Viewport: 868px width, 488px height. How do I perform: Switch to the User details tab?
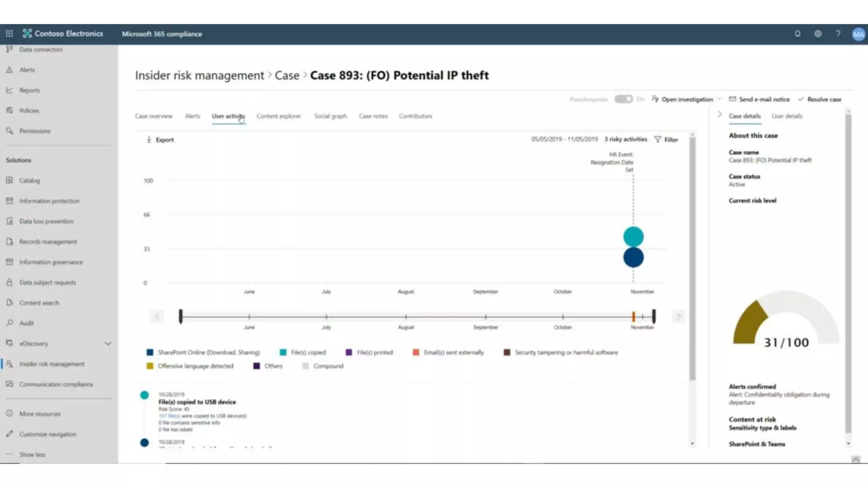(787, 116)
